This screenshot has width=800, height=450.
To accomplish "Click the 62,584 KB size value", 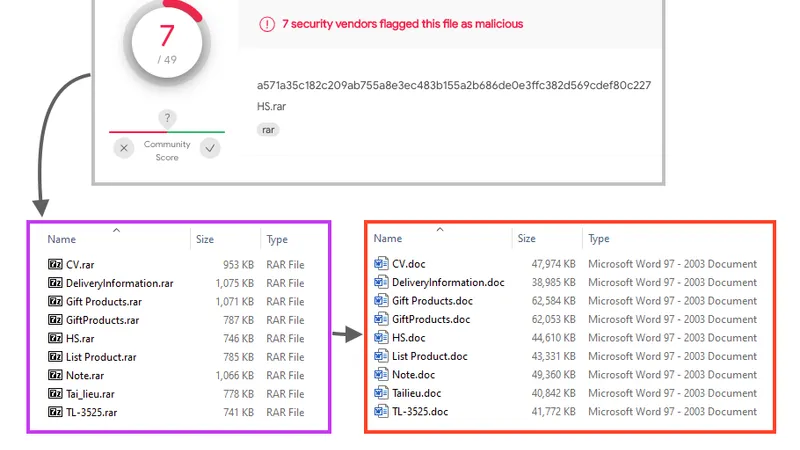I will pyautogui.click(x=554, y=301).
